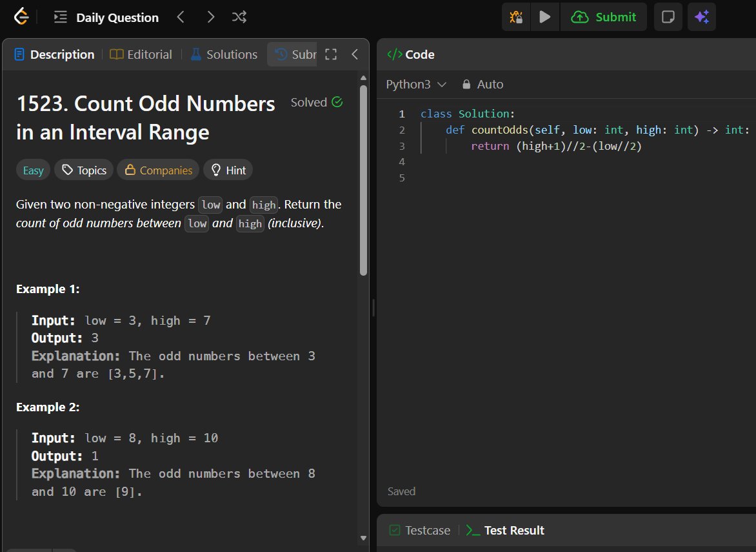Open the problem list panel icon
Image resolution: width=756 pixels, height=552 pixels.
tap(60, 17)
